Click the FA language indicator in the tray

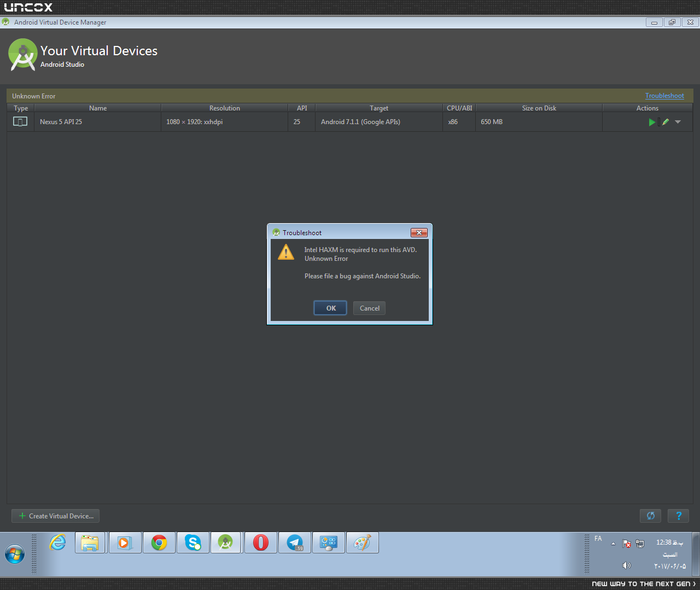[598, 539]
